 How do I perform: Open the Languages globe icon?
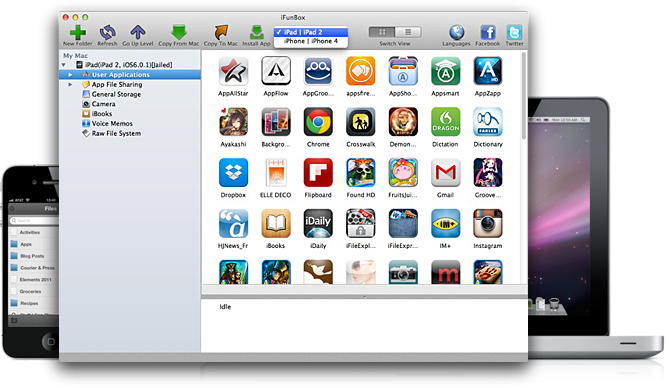[x=456, y=32]
